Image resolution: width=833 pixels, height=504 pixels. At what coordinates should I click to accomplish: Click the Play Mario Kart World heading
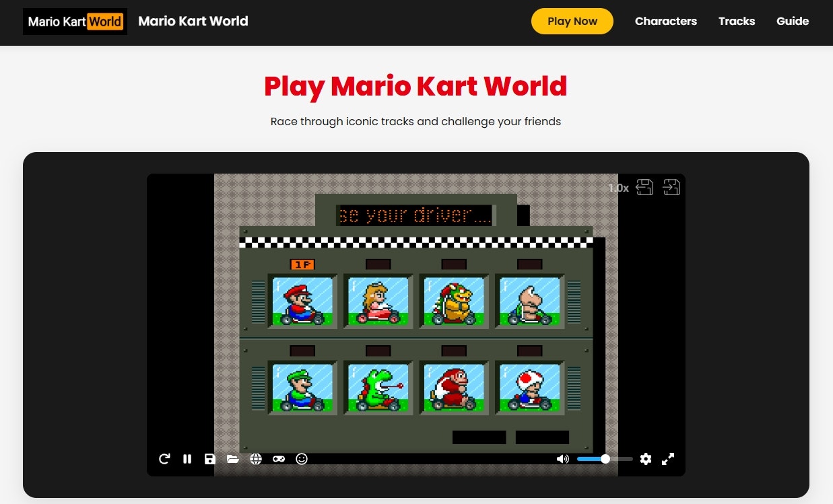click(x=415, y=86)
